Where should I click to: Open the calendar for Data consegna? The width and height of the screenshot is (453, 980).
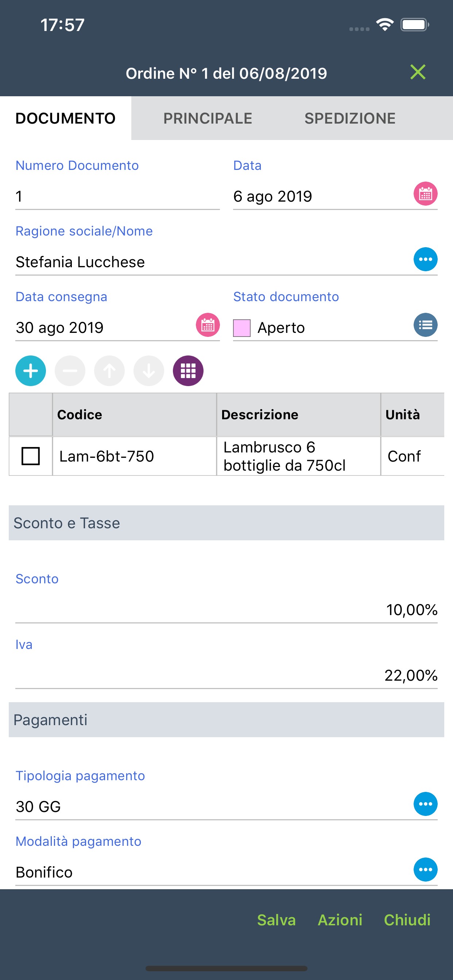coord(208,325)
